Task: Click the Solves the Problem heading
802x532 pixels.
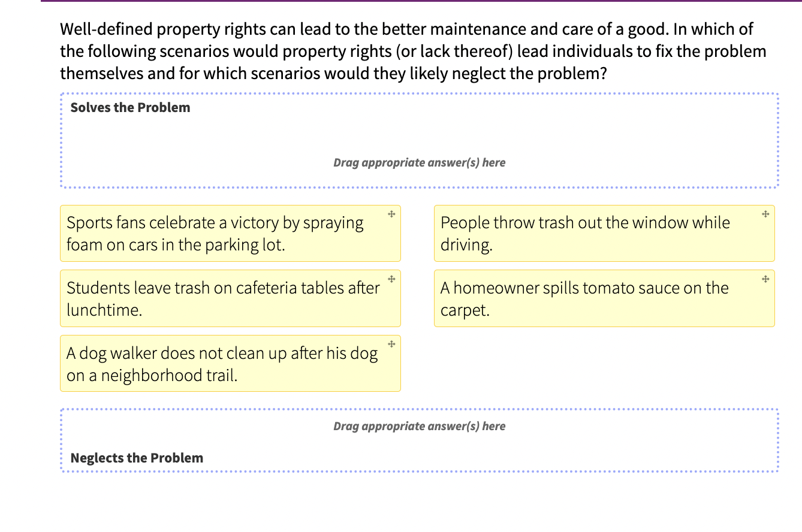Action: (130, 107)
